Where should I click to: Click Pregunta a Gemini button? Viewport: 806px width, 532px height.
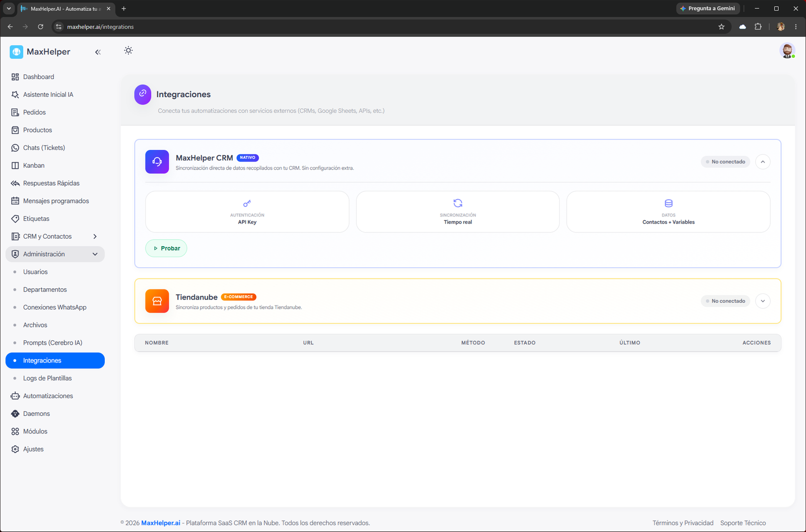coord(707,9)
